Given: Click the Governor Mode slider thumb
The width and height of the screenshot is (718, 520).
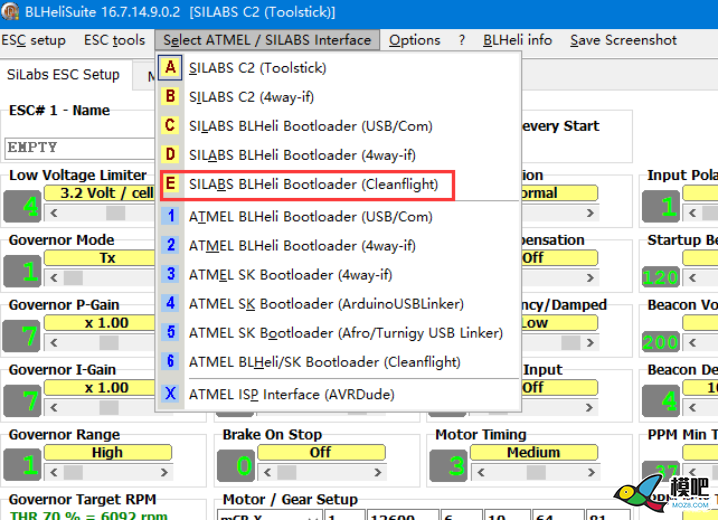Looking at the screenshot, I should [x=73, y=277].
